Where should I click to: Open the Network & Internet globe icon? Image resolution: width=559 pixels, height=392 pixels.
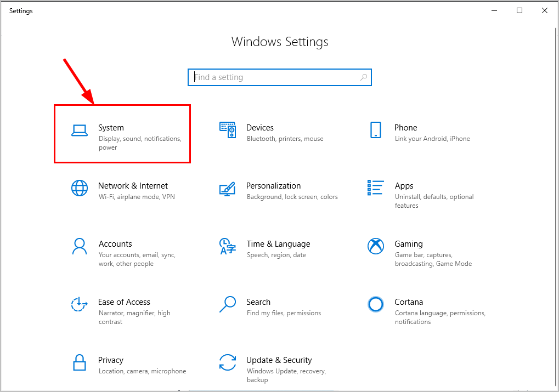[x=79, y=188]
